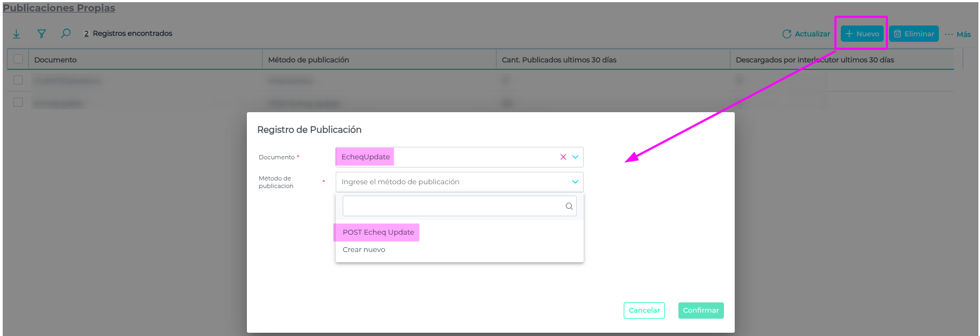Expand the Documento dropdown chevron

[x=576, y=157]
